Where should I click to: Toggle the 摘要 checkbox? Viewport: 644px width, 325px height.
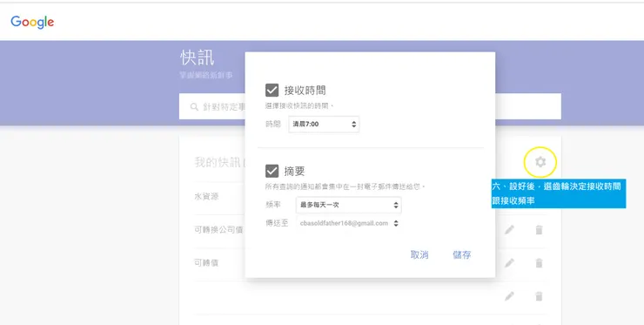click(x=272, y=171)
